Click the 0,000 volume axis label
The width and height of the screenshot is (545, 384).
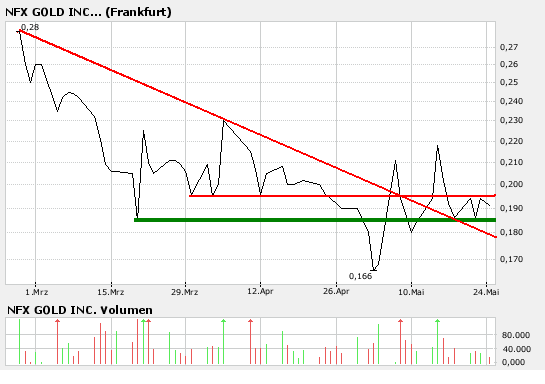[x=513, y=362]
